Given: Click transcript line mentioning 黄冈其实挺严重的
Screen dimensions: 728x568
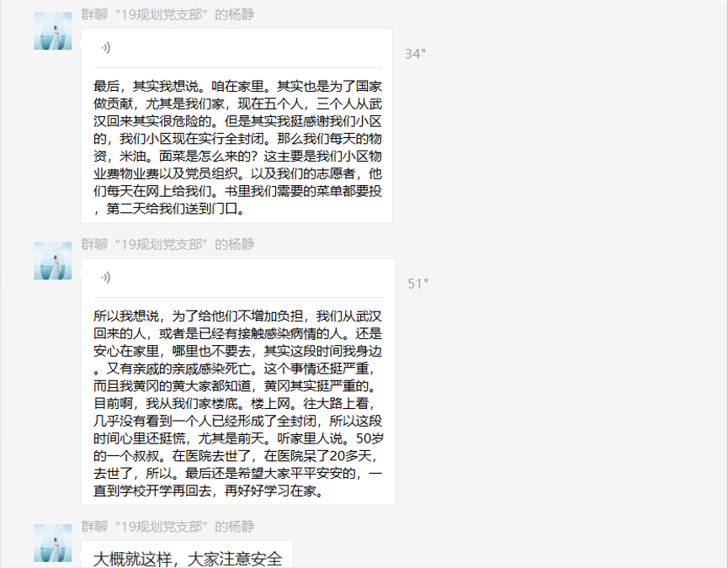Looking at the screenshot, I should click(236, 385).
